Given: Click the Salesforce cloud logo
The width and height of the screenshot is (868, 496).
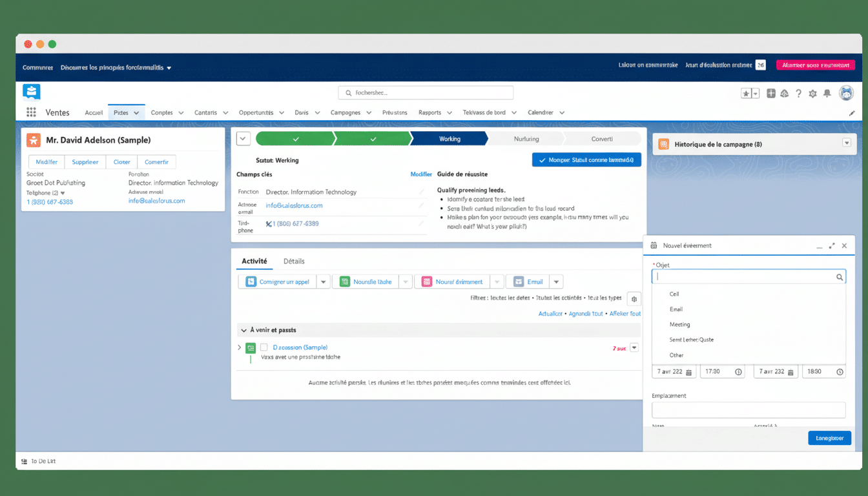Looking at the screenshot, I should pyautogui.click(x=31, y=91).
